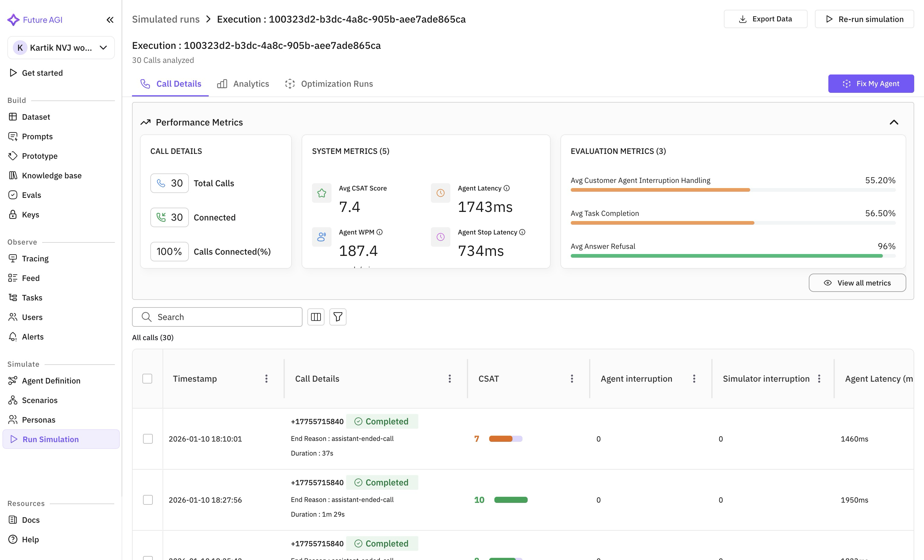Viewport: 924px width, 560px height.
Task: Switch to the Analytics tab
Action: click(243, 84)
